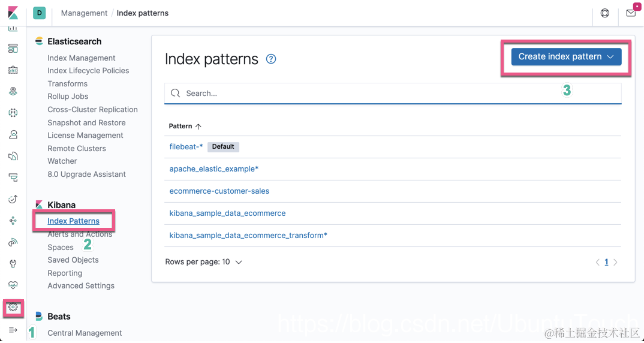
Task: Open the help lifebuoy icon
Action: pyautogui.click(x=605, y=13)
